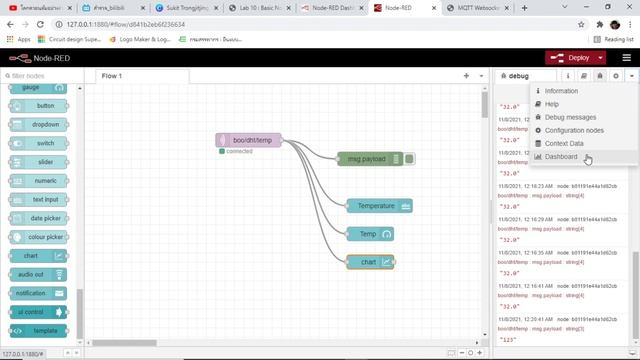Select the chart node on canvas

pos(370,262)
